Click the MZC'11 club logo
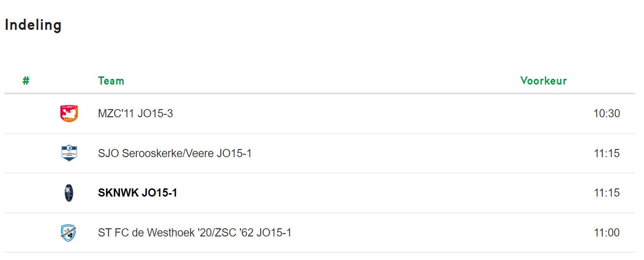 [x=69, y=114]
